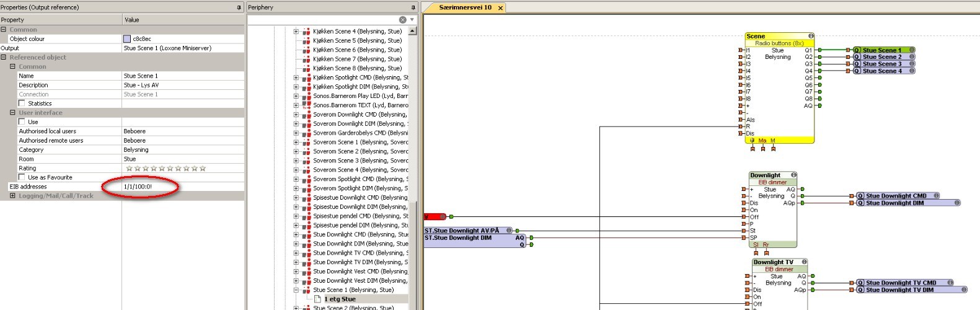Enable the Statistics checkbox
This screenshot has width=980, height=310.
coord(22,104)
